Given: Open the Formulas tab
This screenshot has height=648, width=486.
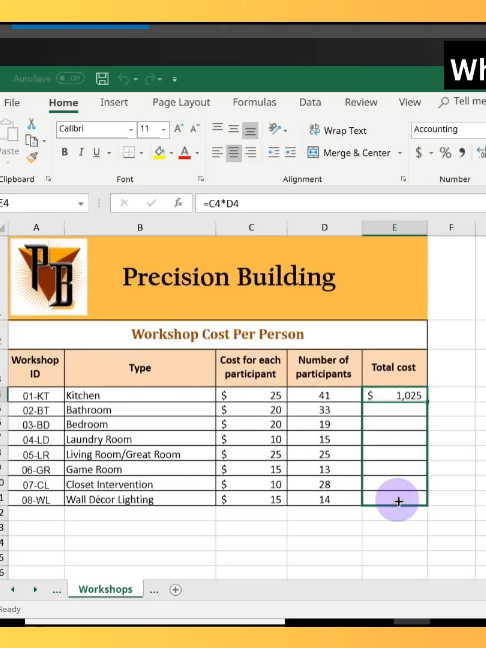Looking at the screenshot, I should click(x=254, y=102).
